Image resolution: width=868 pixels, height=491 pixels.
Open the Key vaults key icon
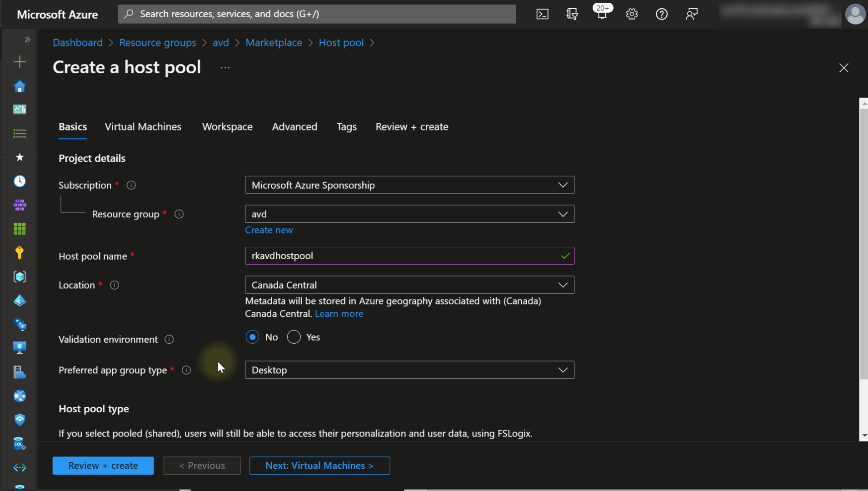pyautogui.click(x=20, y=253)
